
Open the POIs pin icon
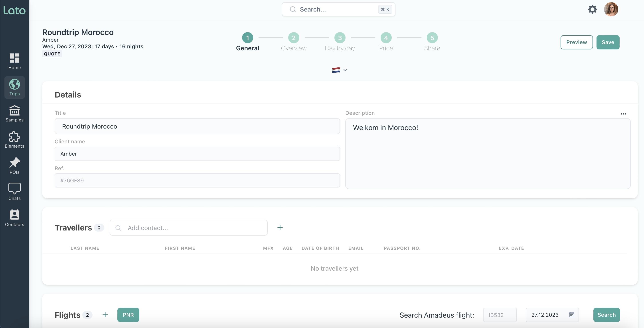click(x=14, y=166)
